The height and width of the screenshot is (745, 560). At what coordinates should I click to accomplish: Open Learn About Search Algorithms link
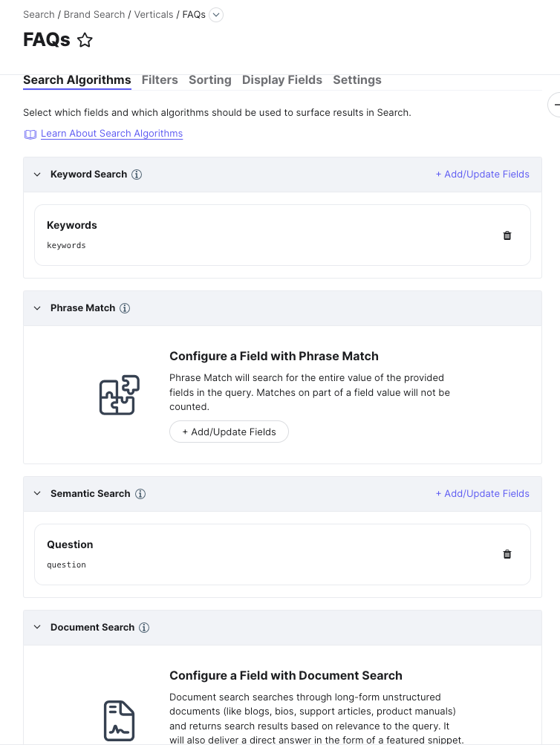(111, 134)
